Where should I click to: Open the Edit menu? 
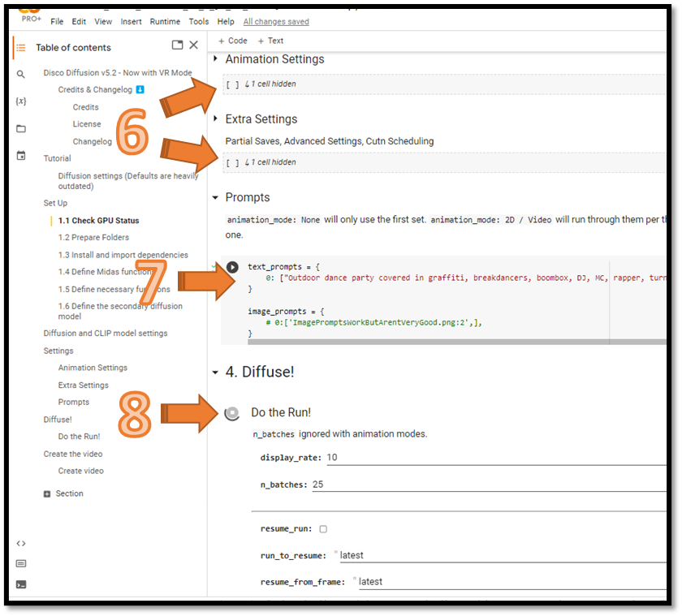(79, 22)
